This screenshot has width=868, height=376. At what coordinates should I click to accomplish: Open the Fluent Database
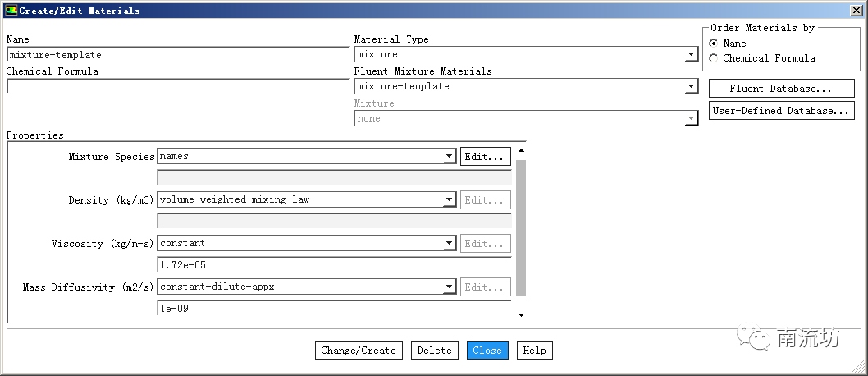[x=781, y=89]
